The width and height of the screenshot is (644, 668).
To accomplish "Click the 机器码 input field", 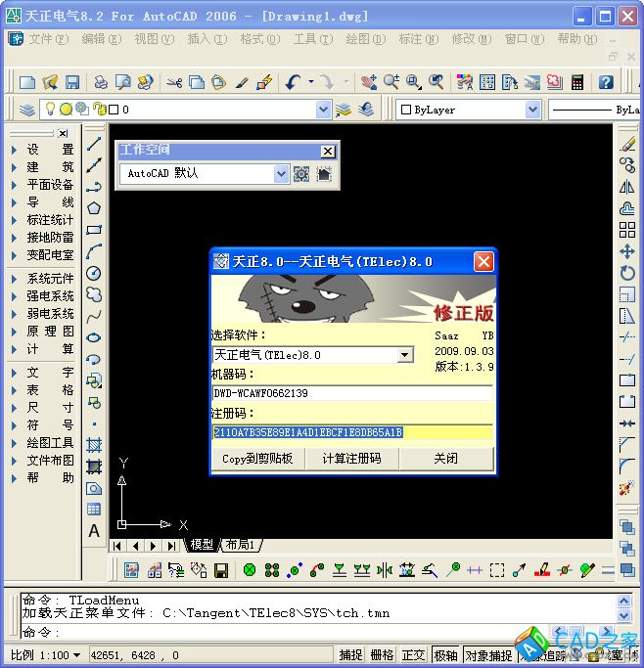I will pyautogui.click(x=352, y=393).
